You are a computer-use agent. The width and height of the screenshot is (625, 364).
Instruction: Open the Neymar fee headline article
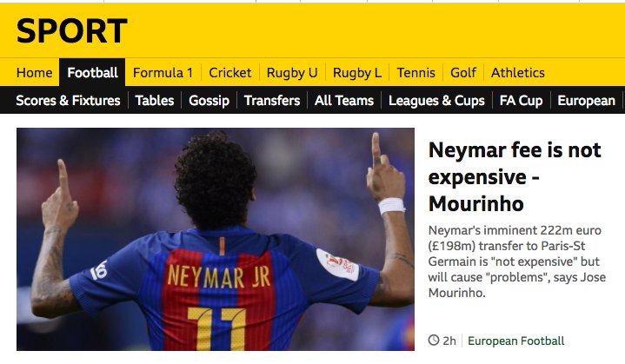click(x=515, y=177)
